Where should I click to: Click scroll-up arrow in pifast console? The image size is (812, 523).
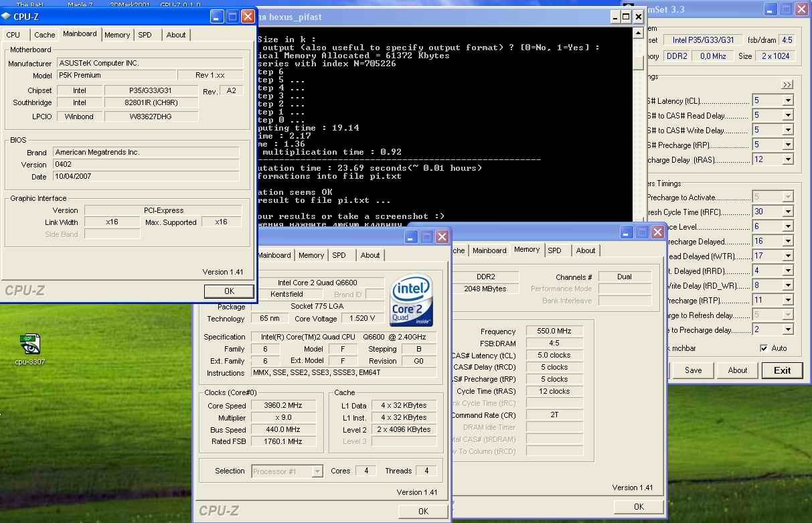tap(639, 33)
